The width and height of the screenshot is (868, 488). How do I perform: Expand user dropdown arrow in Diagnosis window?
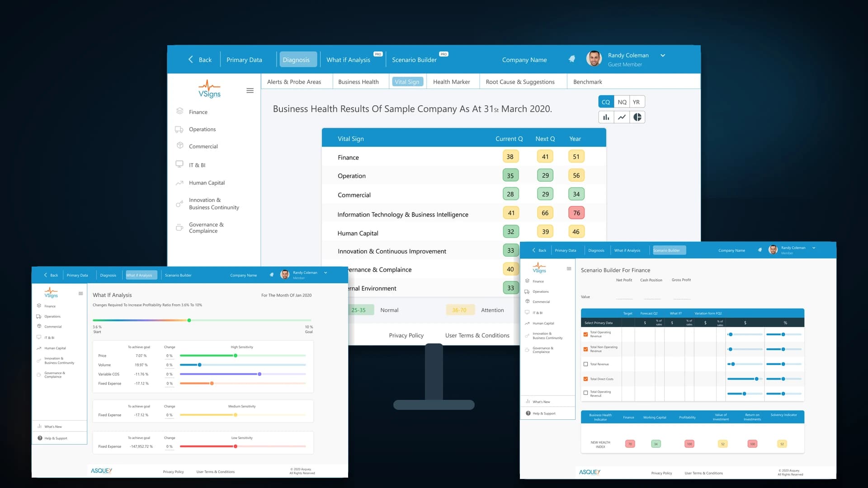tap(663, 56)
